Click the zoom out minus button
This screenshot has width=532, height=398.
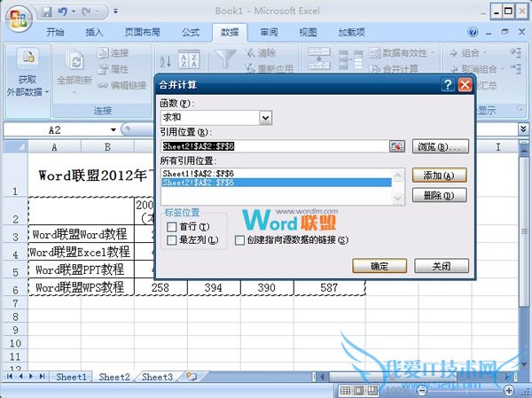(422, 391)
